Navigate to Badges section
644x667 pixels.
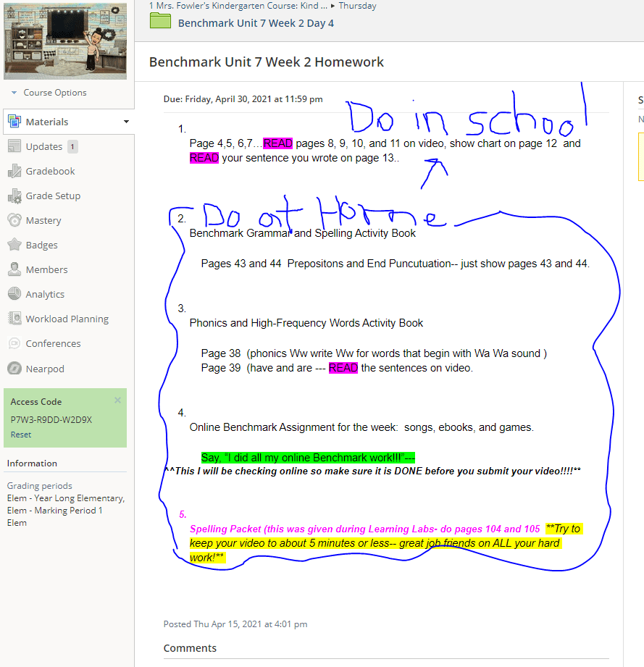pos(41,246)
